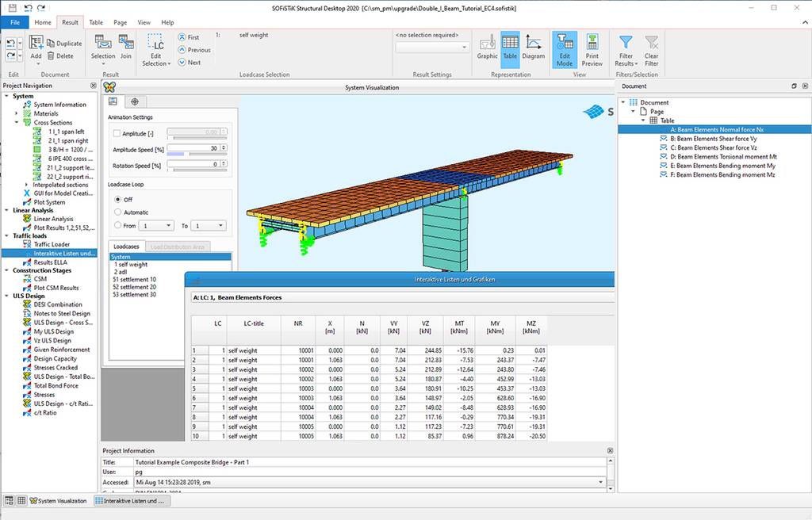
Task: Click the Join result icon
Action: tap(126, 43)
